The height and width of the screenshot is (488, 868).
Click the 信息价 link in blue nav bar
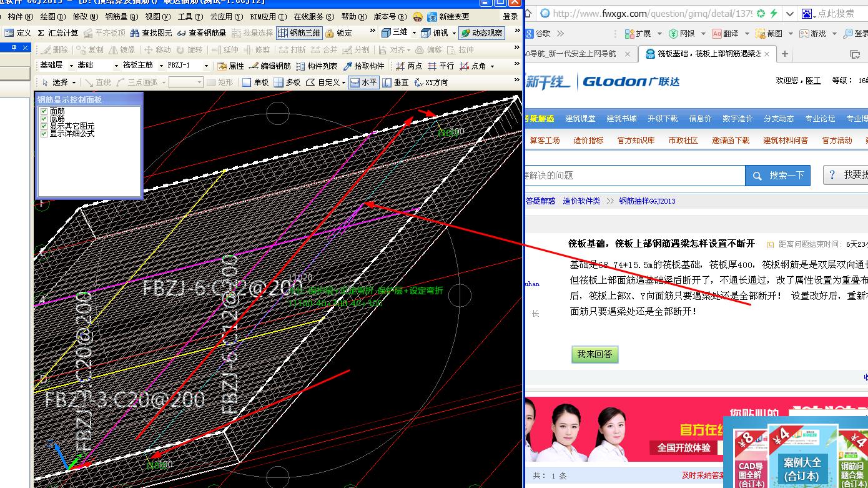coord(700,119)
